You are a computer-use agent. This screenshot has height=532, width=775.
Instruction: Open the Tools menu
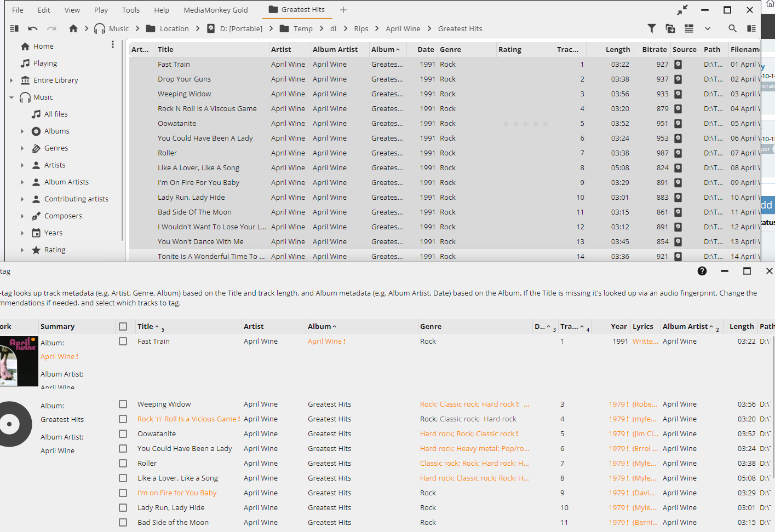(x=130, y=10)
